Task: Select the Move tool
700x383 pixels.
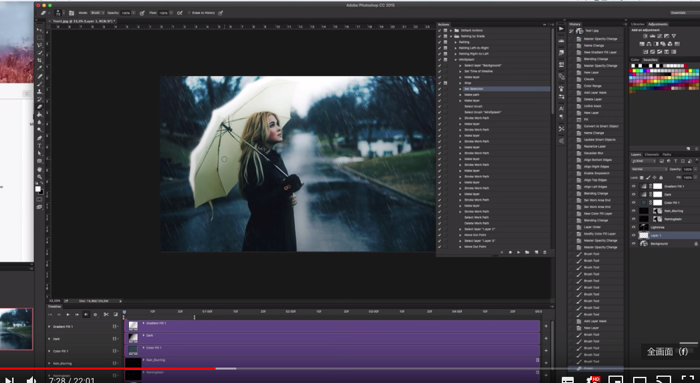Action: click(x=40, y=29)
